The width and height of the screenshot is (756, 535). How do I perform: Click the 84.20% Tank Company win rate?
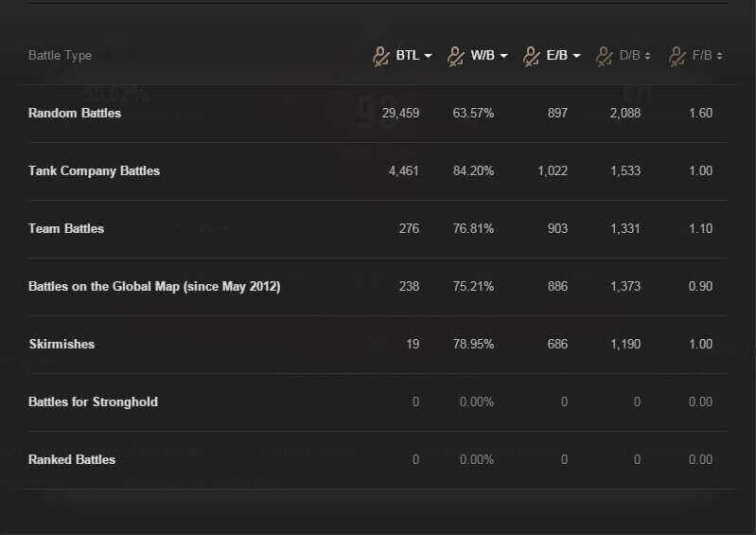point(473,170)
